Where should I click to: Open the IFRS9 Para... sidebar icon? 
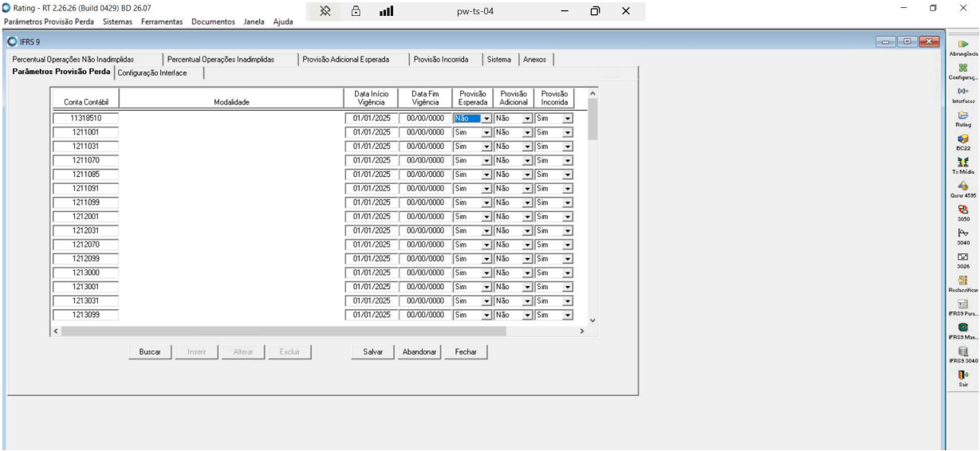963,308
